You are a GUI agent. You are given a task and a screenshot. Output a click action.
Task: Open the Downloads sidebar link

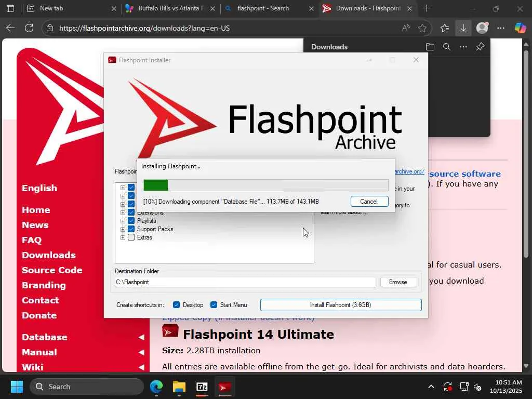click(49, 255)
